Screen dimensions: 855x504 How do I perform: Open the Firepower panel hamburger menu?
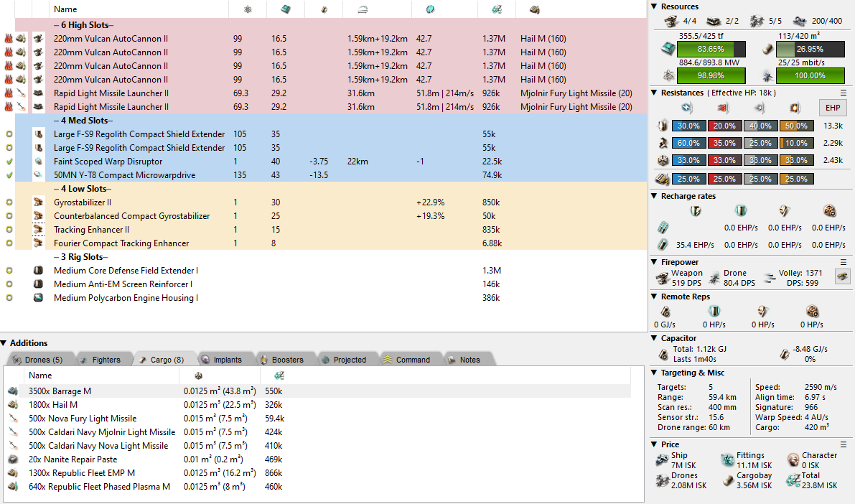pyautogui.click(x=844, y=262)
